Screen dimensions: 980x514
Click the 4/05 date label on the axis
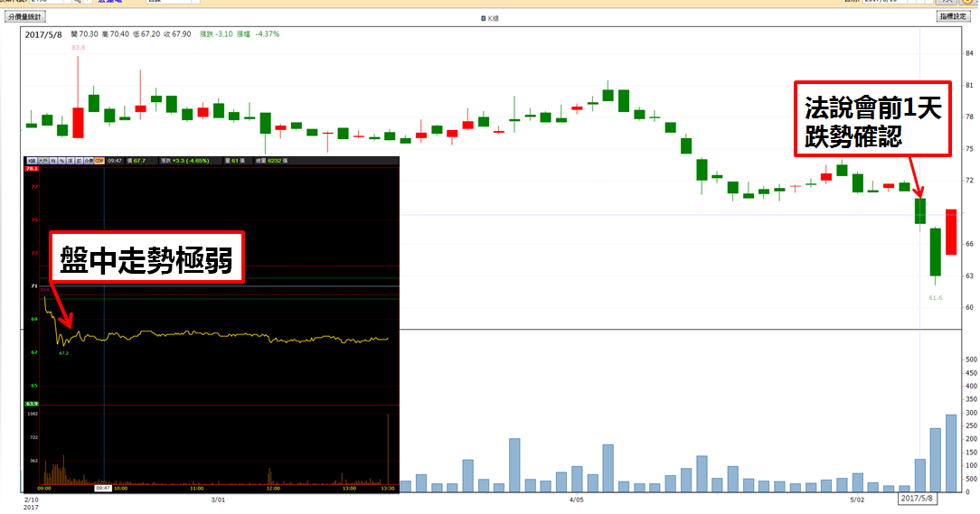[576, 500]
